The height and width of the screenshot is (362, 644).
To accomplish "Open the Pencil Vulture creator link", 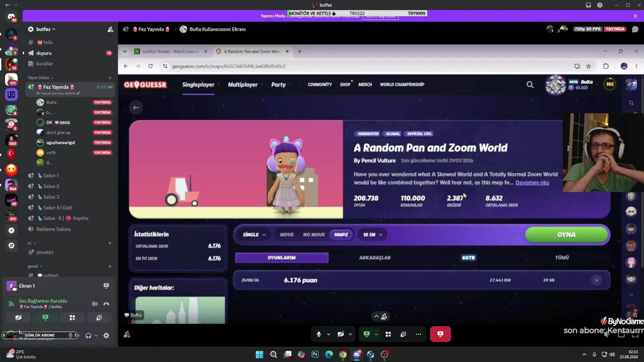I will pyautogui.click(x=378, y=160).
